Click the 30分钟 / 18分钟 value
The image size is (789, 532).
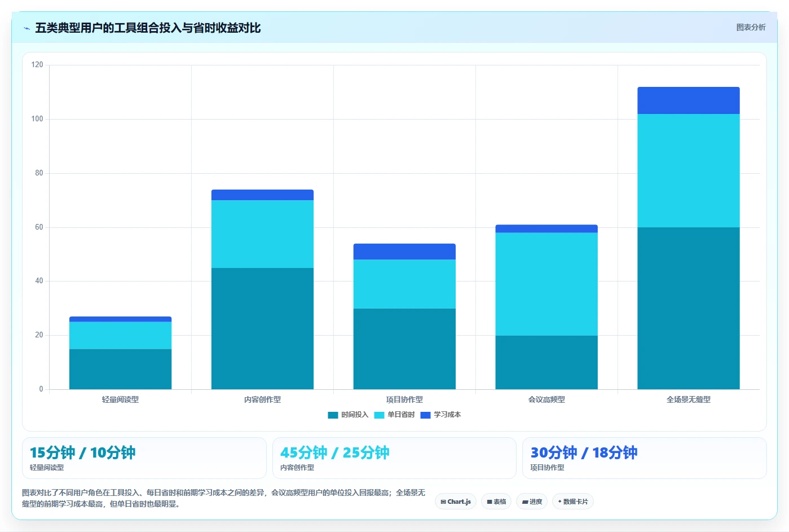click(x=584, y=452)
